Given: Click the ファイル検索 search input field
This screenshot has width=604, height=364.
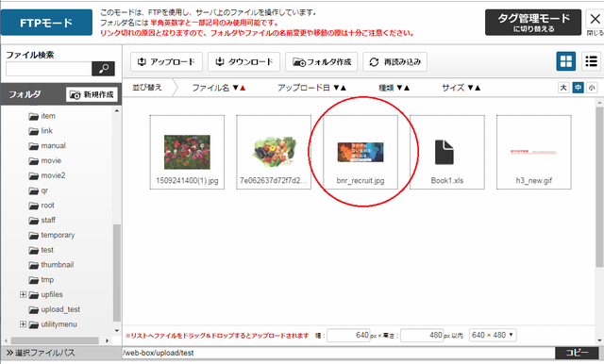Looking at the screenshot, I should click(x=49, y=69).
